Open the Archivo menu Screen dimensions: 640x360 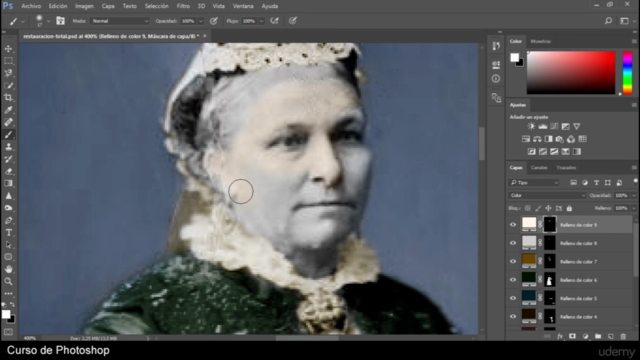[31, 6]
